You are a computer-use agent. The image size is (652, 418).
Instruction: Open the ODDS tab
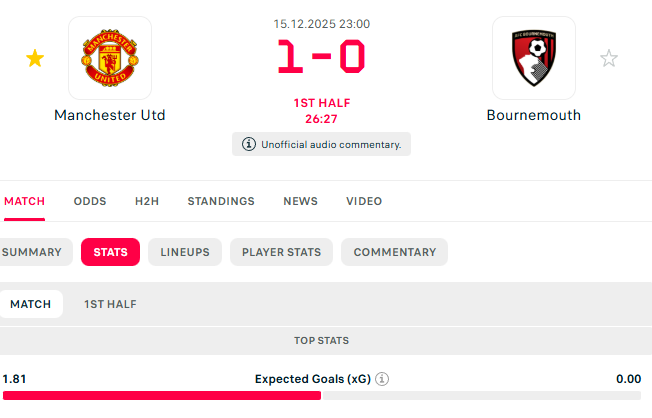point(90,201)
